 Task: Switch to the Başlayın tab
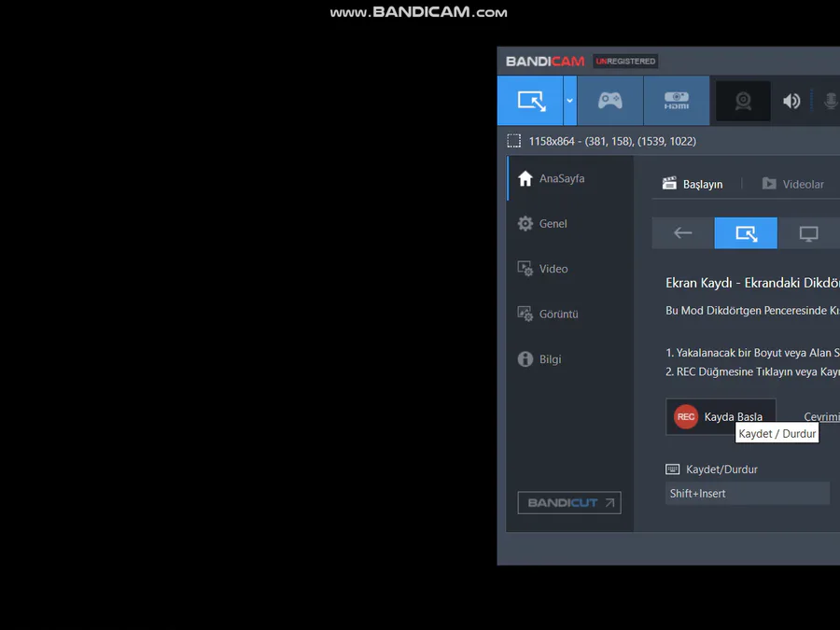693,184
